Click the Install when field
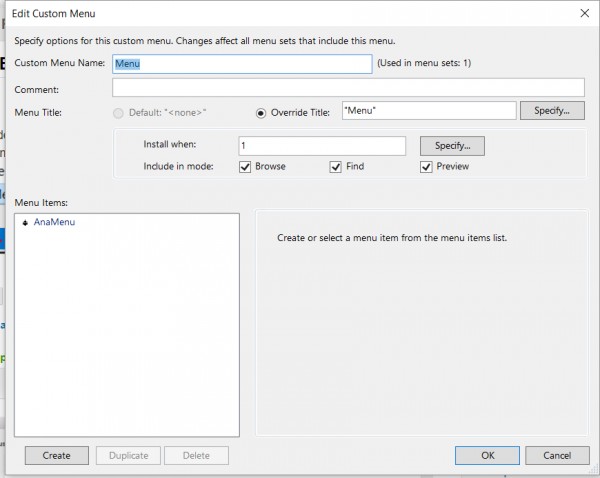 point(322,146)
